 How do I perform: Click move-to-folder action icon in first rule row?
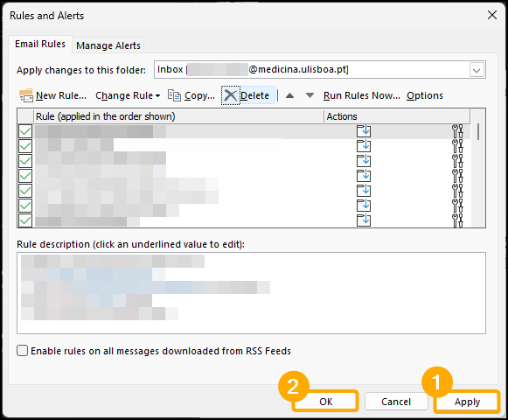point(364,131)
